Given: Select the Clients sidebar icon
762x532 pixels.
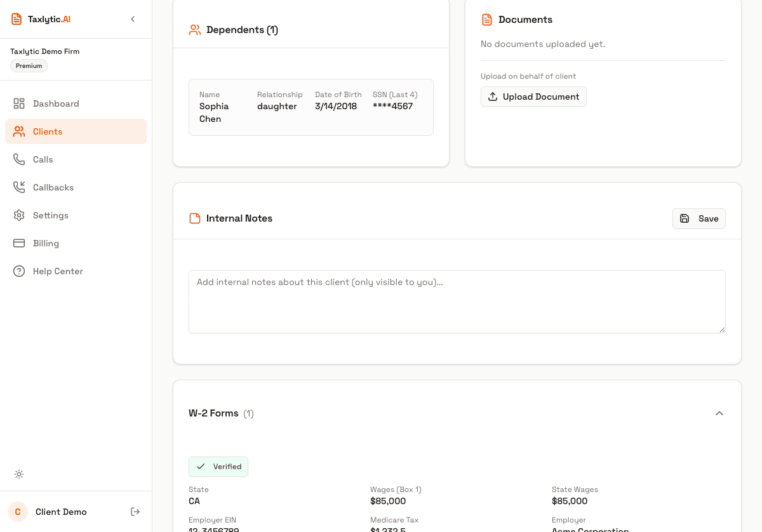Looking at the screenshot, I should [x=19, y=131].
